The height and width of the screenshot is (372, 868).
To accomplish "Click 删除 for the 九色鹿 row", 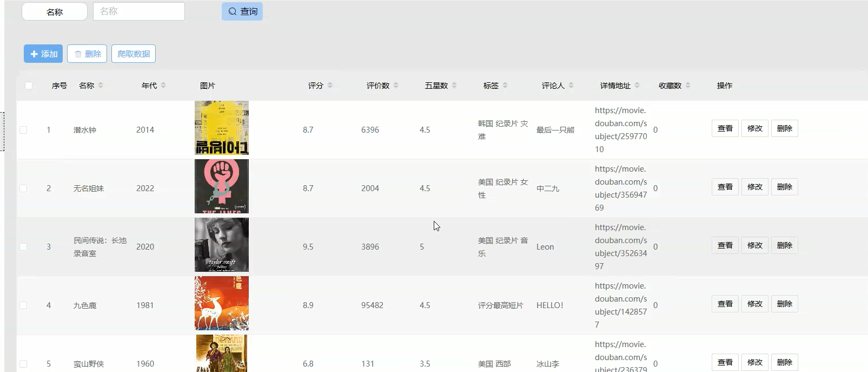I will 785,304.
